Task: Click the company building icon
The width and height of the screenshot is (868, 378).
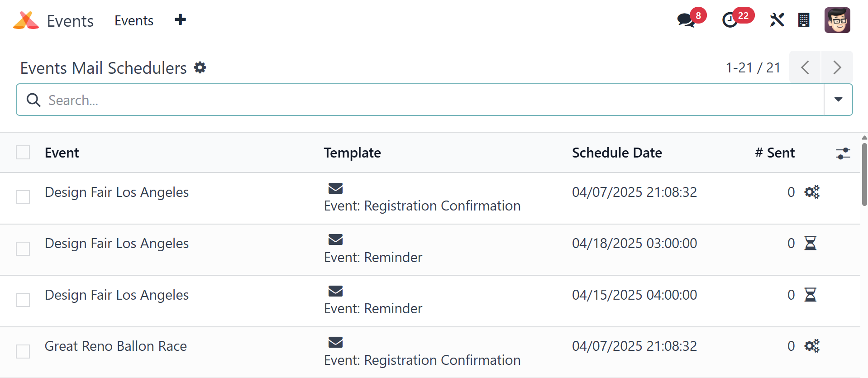Action: [804, 20]
